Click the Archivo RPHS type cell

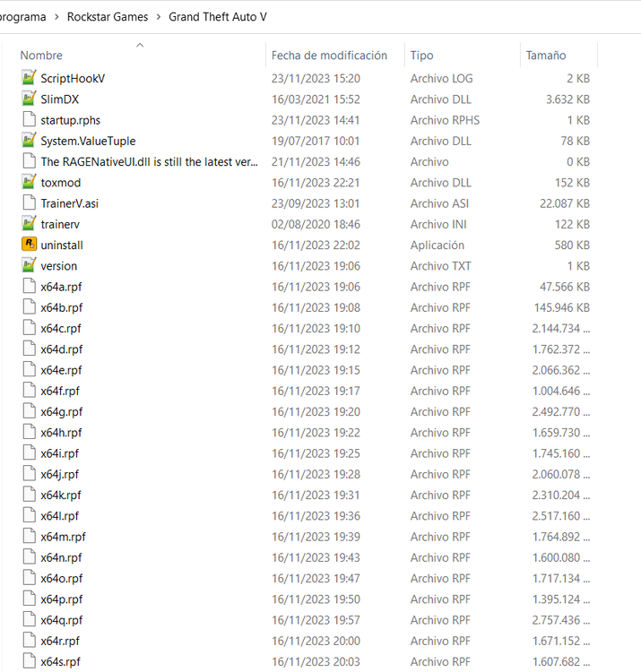[445, 120]
